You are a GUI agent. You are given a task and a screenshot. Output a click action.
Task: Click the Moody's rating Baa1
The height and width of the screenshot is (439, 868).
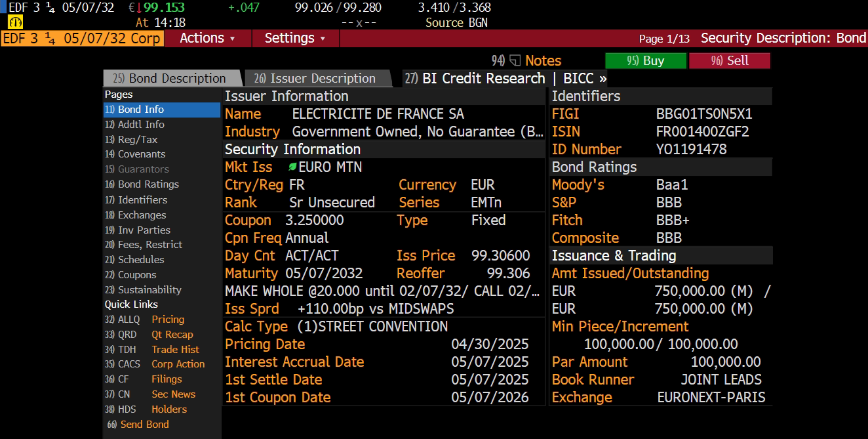tap(672, 185)
